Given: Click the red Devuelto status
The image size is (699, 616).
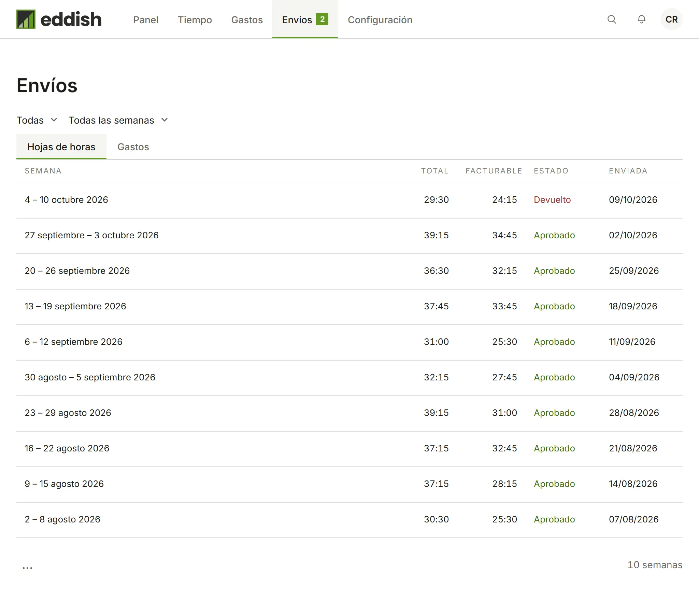Looking at the screenshot, I should click(x=552, y=200).
